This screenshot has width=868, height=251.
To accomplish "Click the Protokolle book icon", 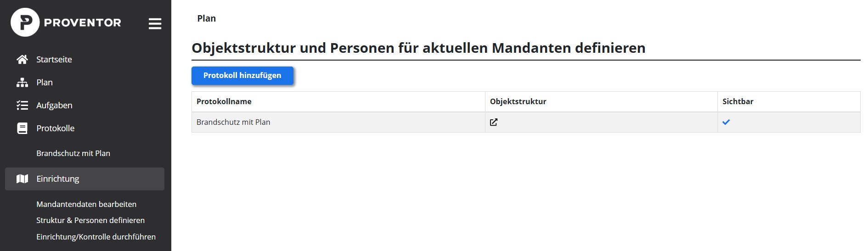I will (22, 128).
